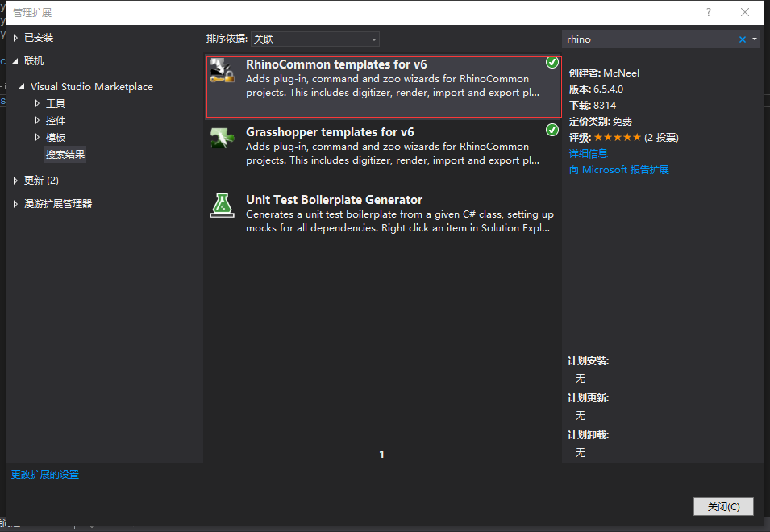Image resolution: width=770 pixels, height=532 pixels.
Task: Open 详细信息 link for extension
Action: (x=589, y=154)
